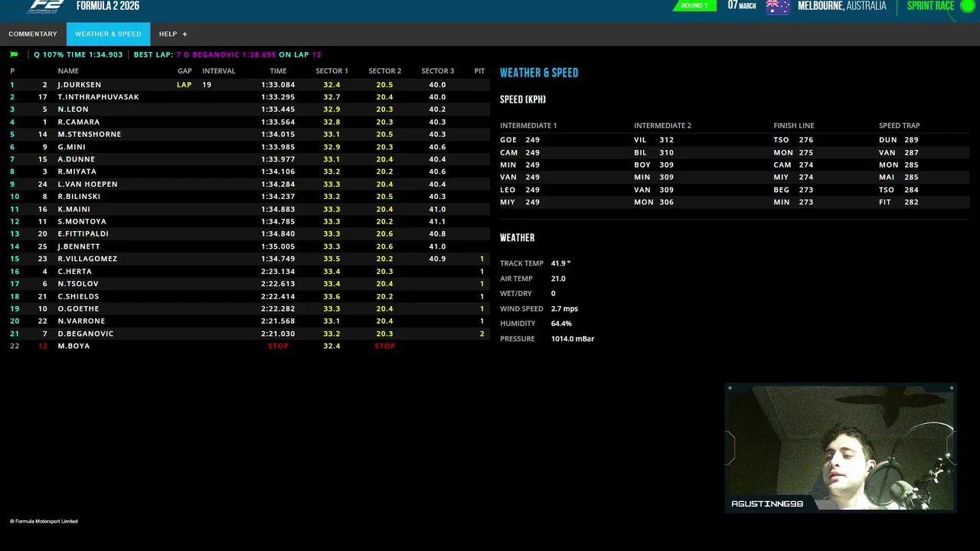Select driver N.TSOLOV row

(x=249, y=284)
